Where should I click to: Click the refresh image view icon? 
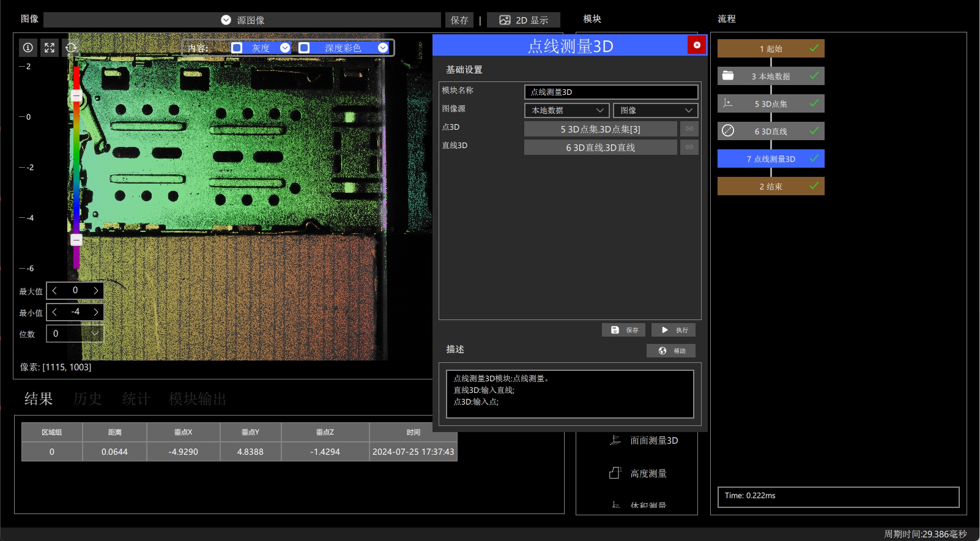[x=71, y=47]
